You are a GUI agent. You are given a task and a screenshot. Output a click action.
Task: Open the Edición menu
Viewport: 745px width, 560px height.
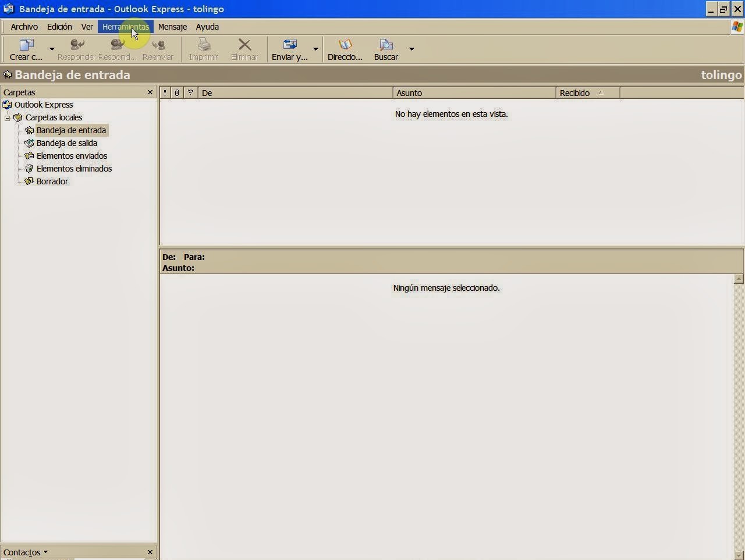pyautogui.click(x=59, y=27)
